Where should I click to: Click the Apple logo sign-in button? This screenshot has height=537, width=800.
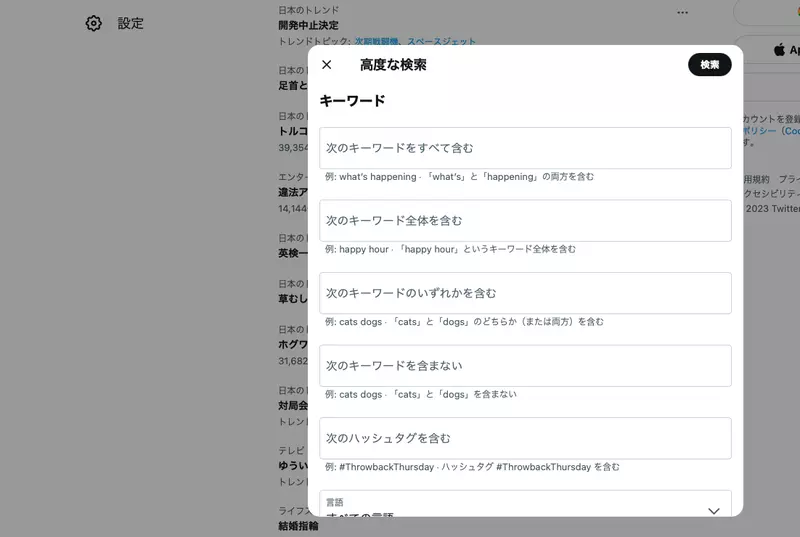click(x=778, y=49)
